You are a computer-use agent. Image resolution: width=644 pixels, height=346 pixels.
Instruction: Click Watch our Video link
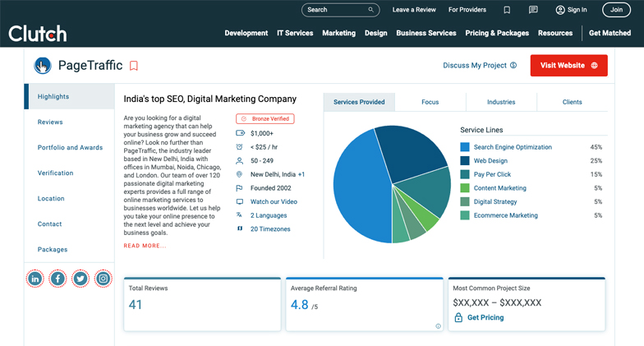[274, 202]
